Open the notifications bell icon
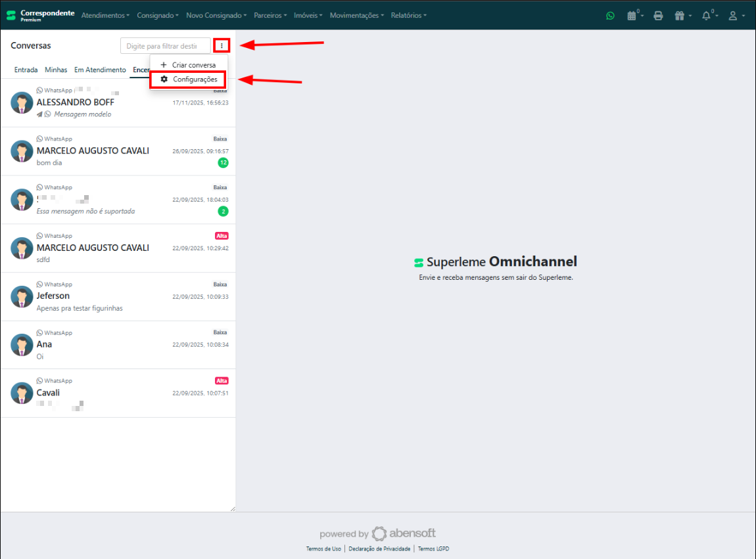The image size is (756, 559). 708,16
